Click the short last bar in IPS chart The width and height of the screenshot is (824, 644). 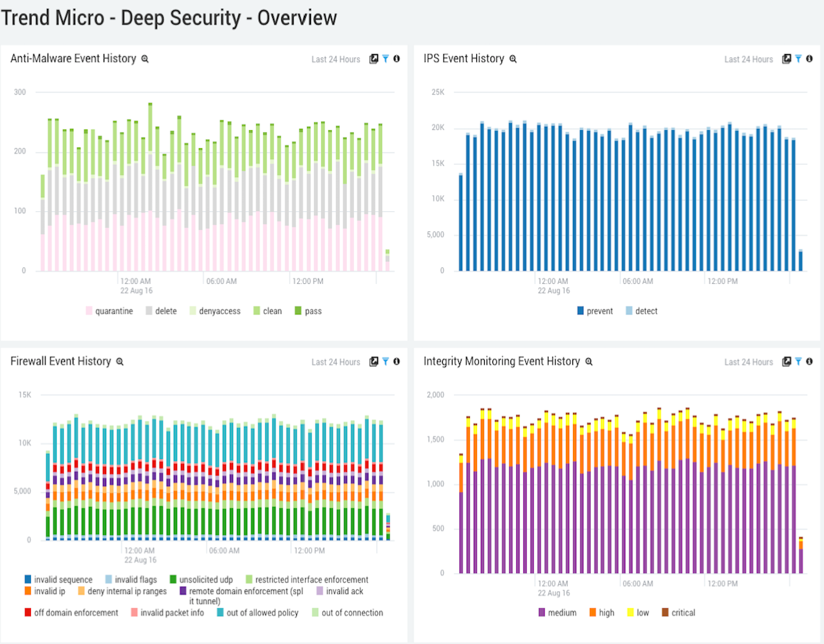point(801,260)
